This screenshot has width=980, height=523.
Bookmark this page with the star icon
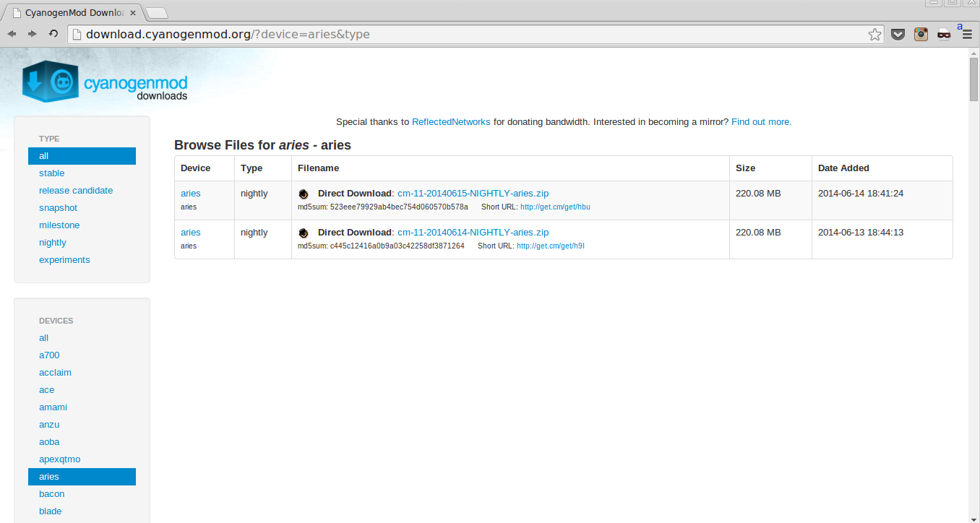[x=874, y=34]
